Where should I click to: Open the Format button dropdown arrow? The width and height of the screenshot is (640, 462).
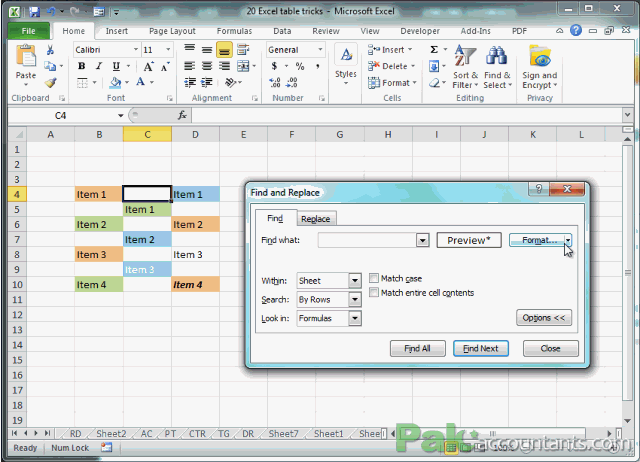568,240
